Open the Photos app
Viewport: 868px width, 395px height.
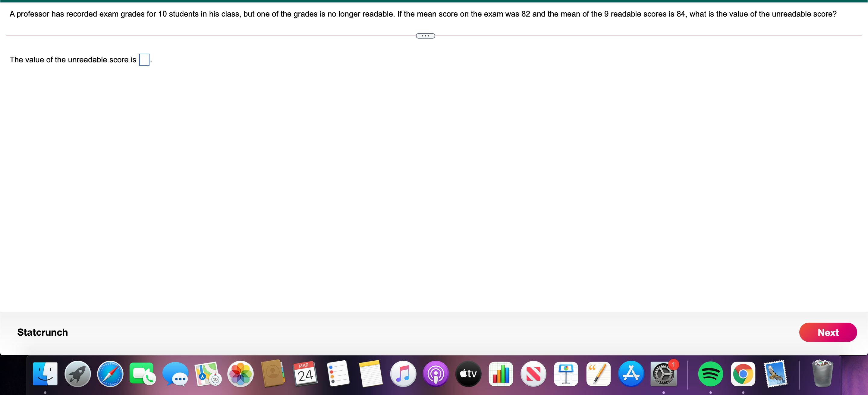coord(241,374)
